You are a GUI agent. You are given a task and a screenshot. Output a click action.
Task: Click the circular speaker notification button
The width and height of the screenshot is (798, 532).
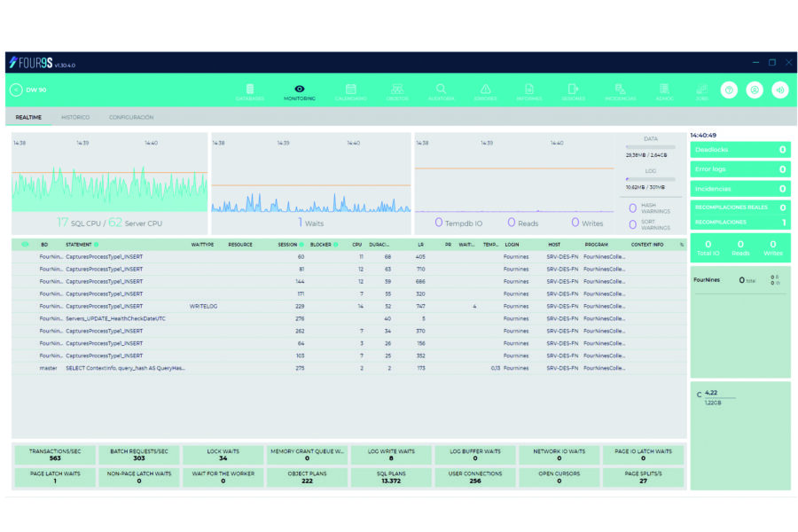coord(782,89)
